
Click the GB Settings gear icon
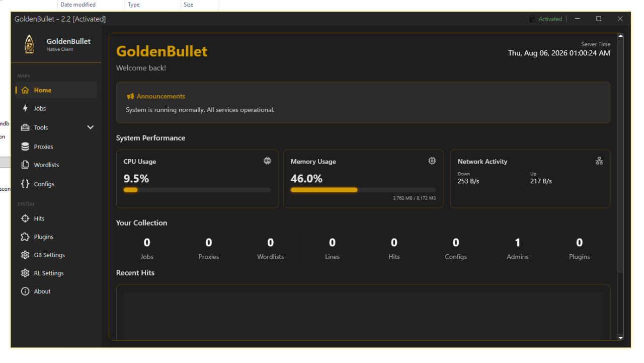point(25,255)
